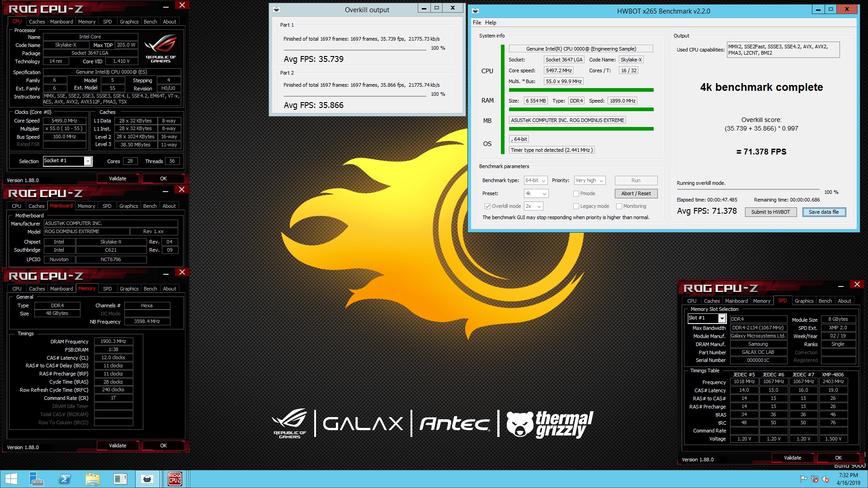This screenshot has width=868, height=488.
Task: Click the DRAM Frequency 1900.3 MHz value
Action: [x=113, y=342]
